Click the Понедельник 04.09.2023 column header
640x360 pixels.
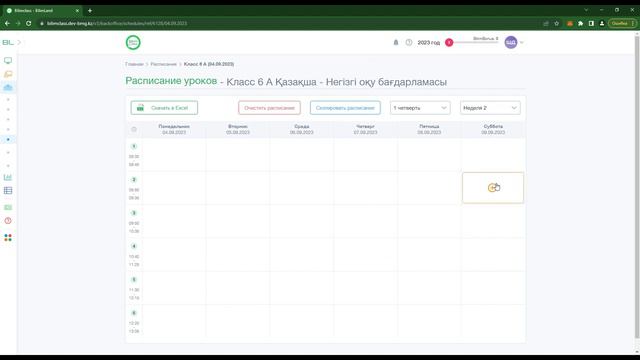point(174,129)
